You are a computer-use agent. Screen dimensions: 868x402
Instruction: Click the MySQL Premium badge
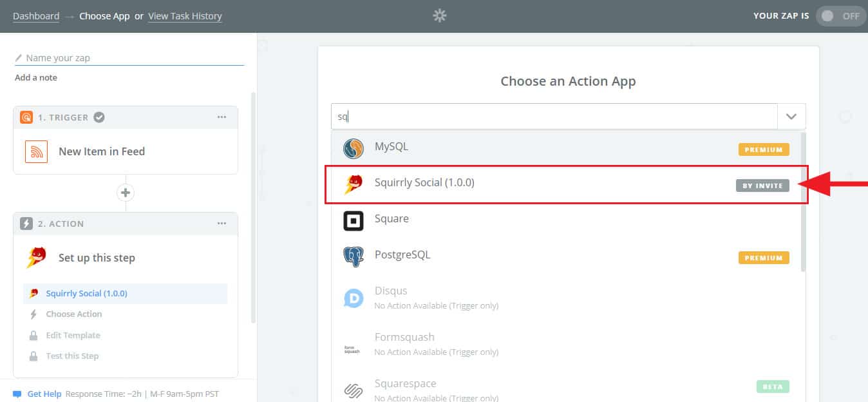[x=764, y=149]
